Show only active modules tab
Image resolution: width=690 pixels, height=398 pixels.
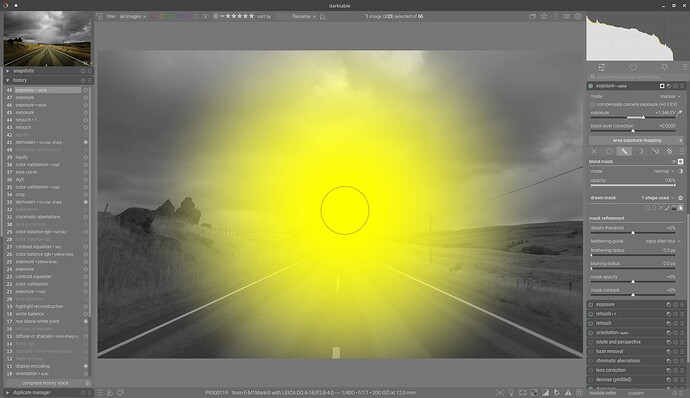click(x=633, y=67)
